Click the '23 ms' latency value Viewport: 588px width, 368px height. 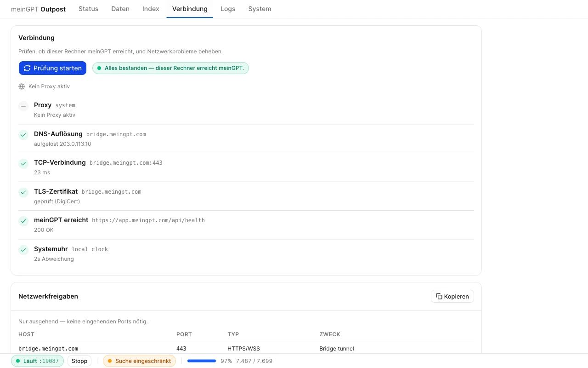pos(42,172)
